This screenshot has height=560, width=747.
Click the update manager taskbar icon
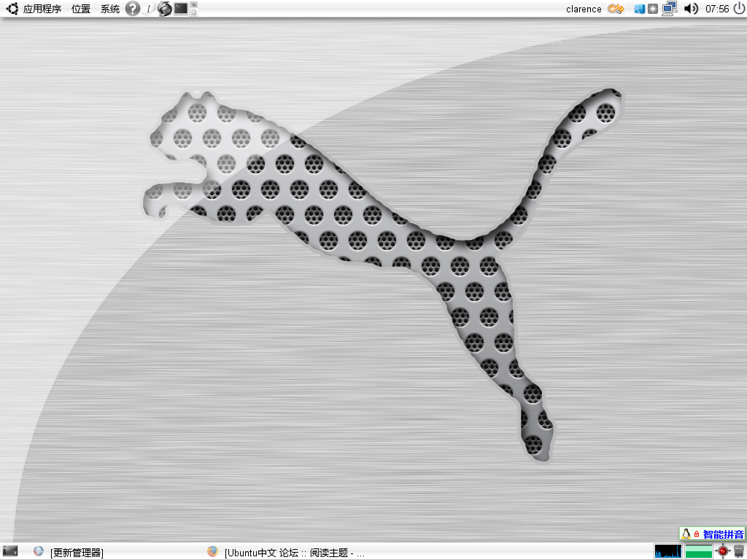39,551
